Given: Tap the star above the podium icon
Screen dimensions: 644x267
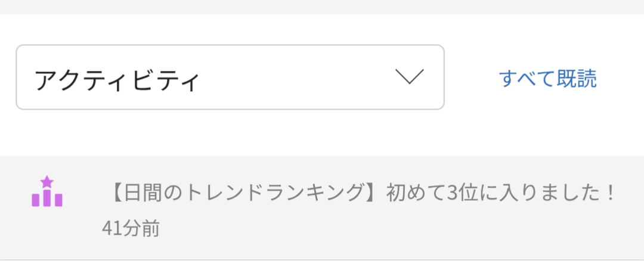Looking at the screenshot, I should [x=47, y=182].
